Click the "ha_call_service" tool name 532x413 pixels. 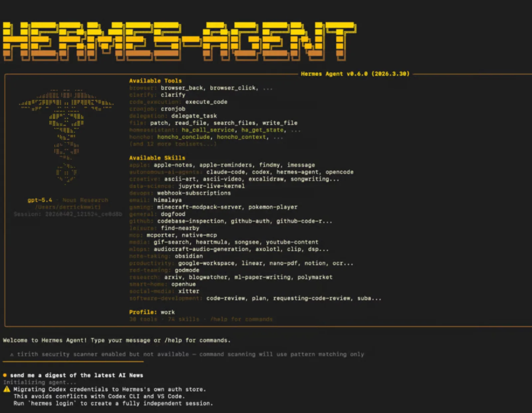tap(208, 130)
